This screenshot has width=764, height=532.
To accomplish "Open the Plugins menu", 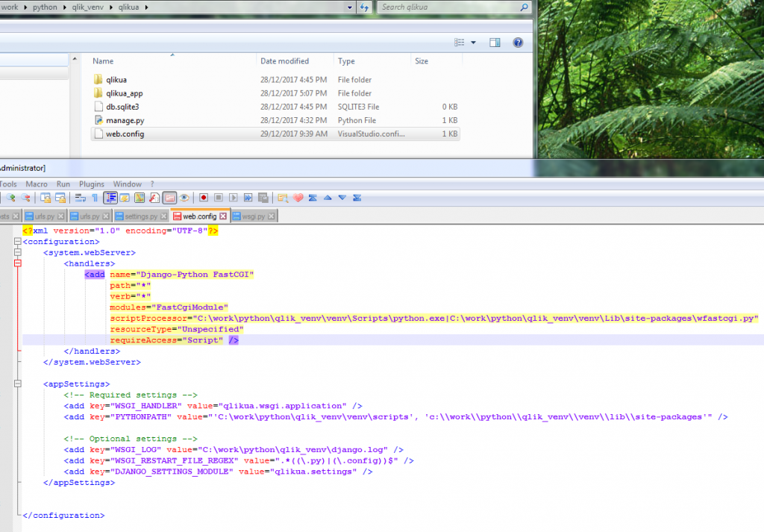I will (x=92, y=184).
